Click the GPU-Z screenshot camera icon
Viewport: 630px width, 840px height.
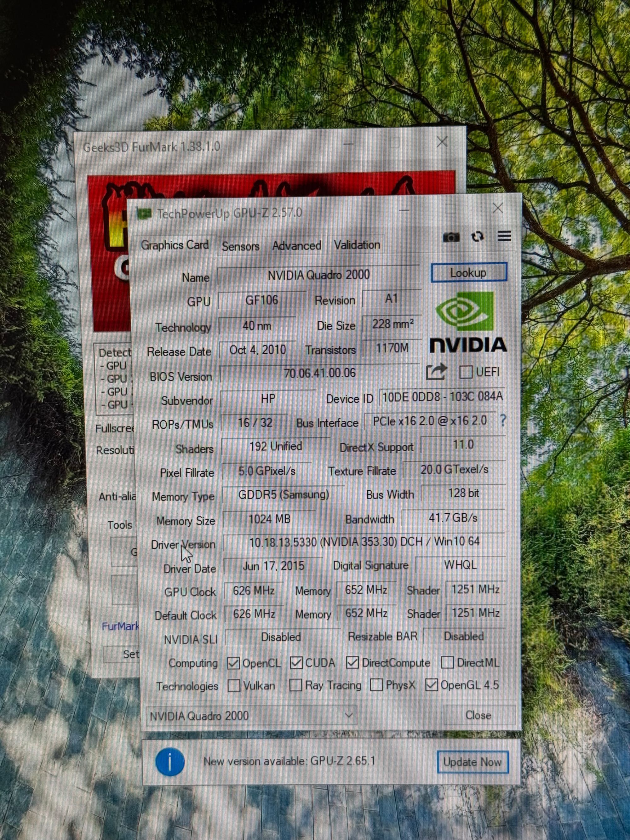click(x=451, y=237)
